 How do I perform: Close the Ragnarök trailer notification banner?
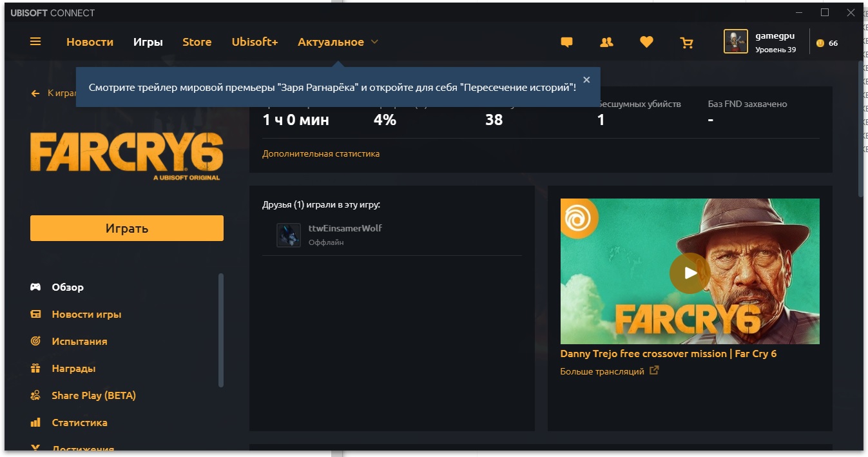pyautogui.click(x=586, y=80)
